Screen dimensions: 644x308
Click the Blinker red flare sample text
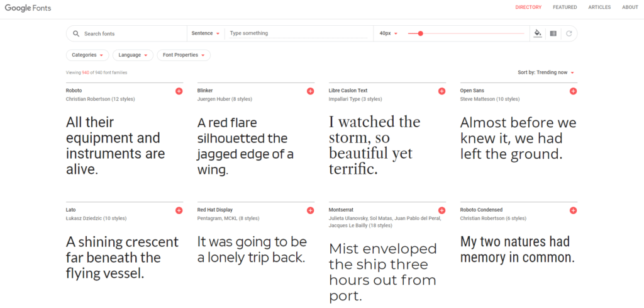[x=246, y=146]
